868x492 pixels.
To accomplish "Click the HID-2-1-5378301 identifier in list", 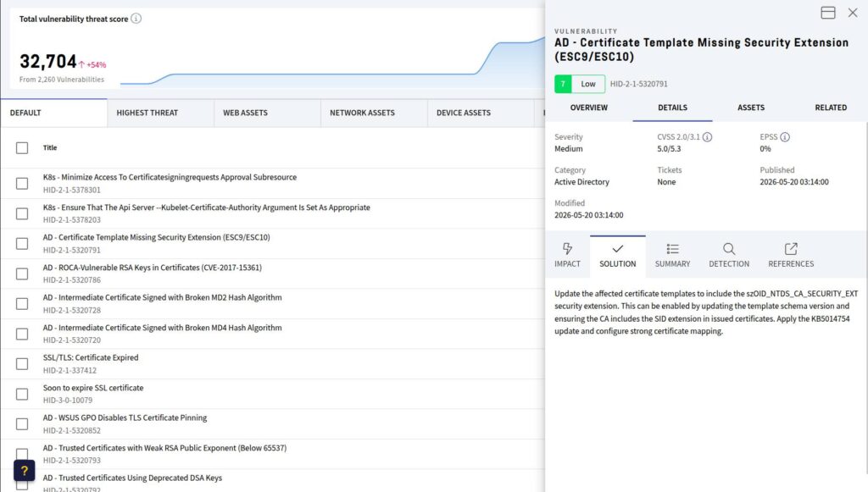I will pyautogui.click(x=72, y=191).
